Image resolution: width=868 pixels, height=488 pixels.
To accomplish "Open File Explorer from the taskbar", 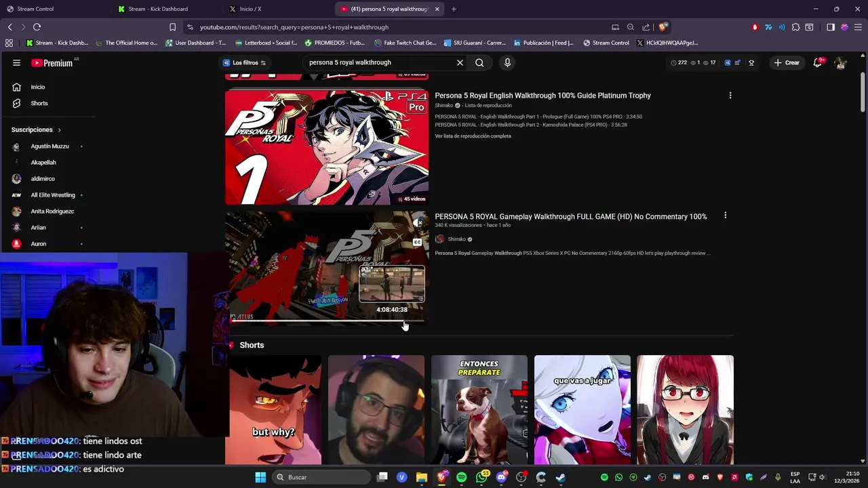I will click(422, 477).
